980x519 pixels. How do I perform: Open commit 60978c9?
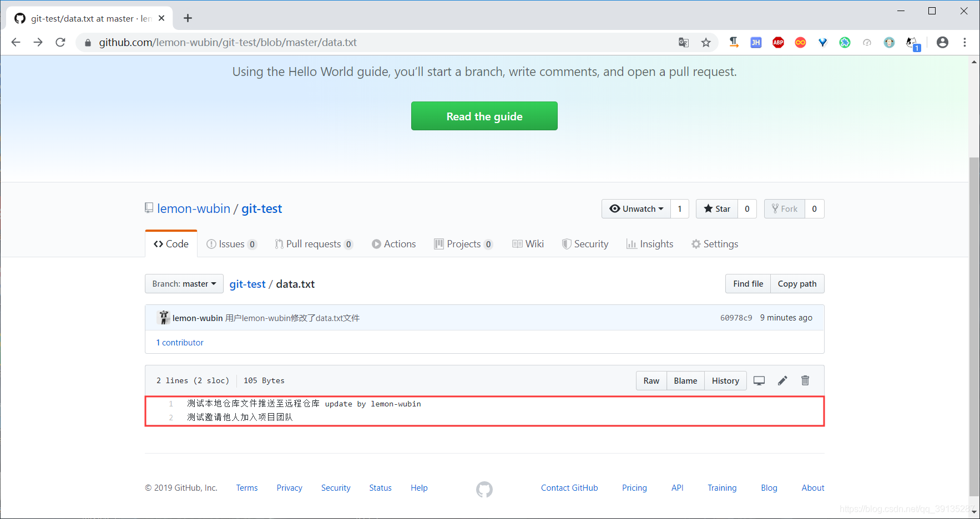(736, 318)
